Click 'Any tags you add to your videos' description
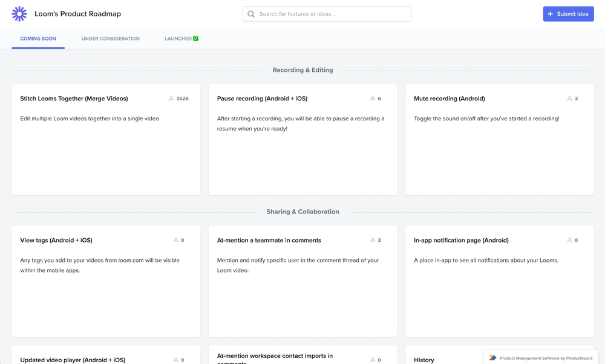Viewport: 605px width, 364px height. (100, 265)
